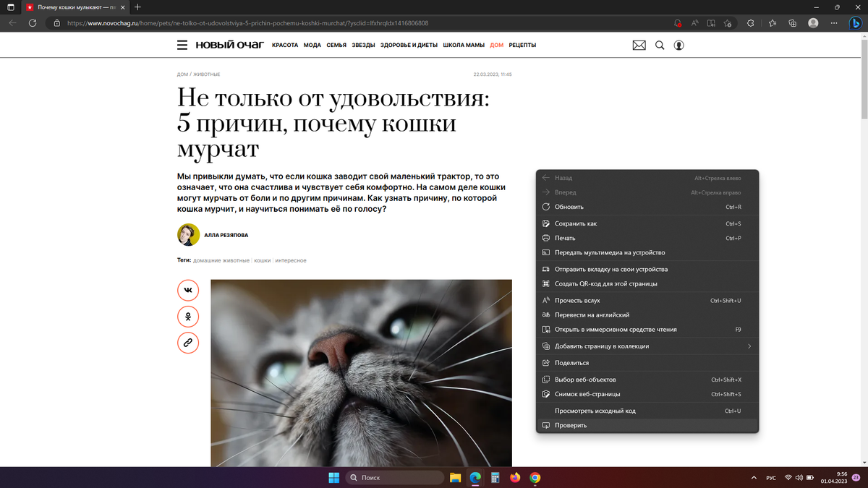
Task: Click the envelope subscribe icon
Action: [x=639, y=45]
